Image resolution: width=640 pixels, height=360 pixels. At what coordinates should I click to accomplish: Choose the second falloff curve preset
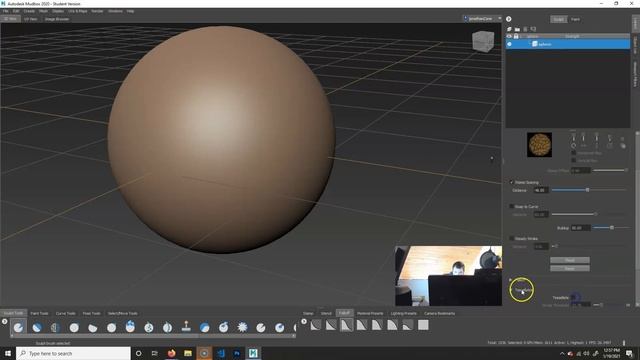(x=331, y=325)
